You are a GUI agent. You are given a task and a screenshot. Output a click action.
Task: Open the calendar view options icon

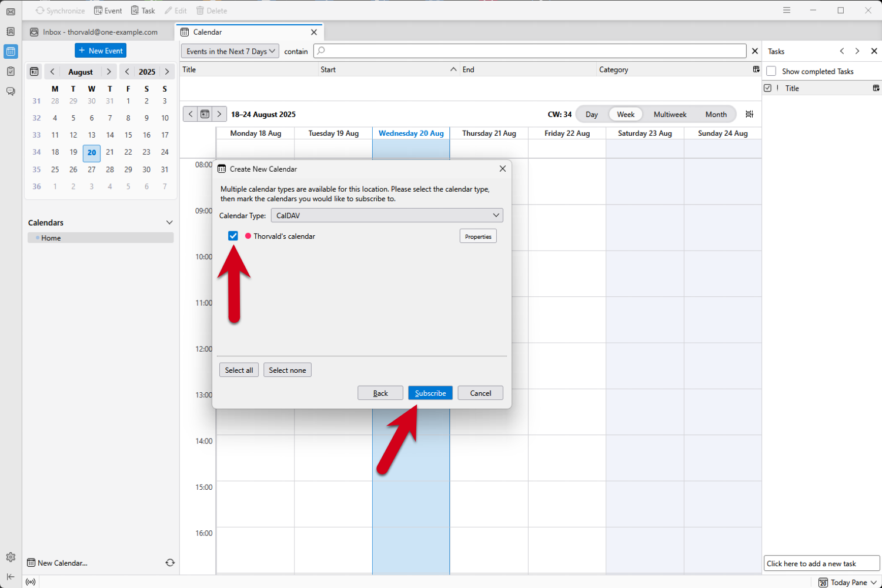749,114
